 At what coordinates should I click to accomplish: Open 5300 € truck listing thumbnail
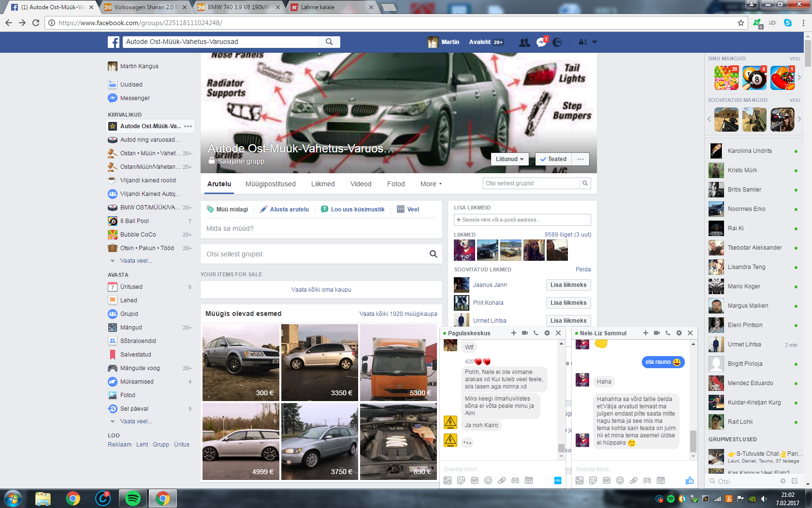398,362
